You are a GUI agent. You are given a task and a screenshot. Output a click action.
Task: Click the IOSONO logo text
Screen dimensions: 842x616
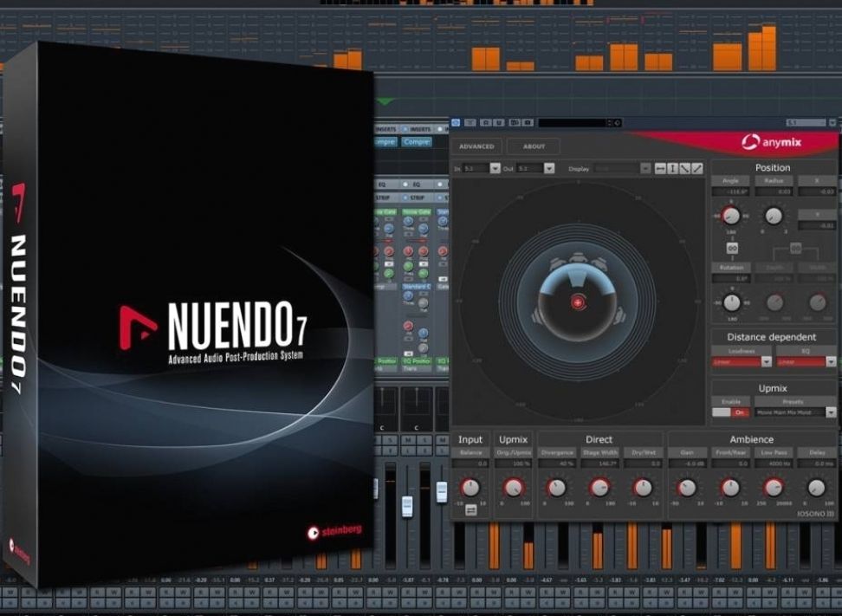[815, 514]
